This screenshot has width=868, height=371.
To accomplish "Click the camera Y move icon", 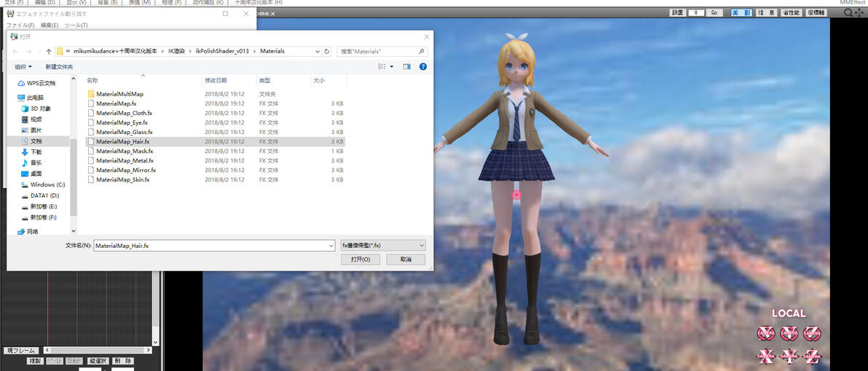I will [x=789, y=356].
